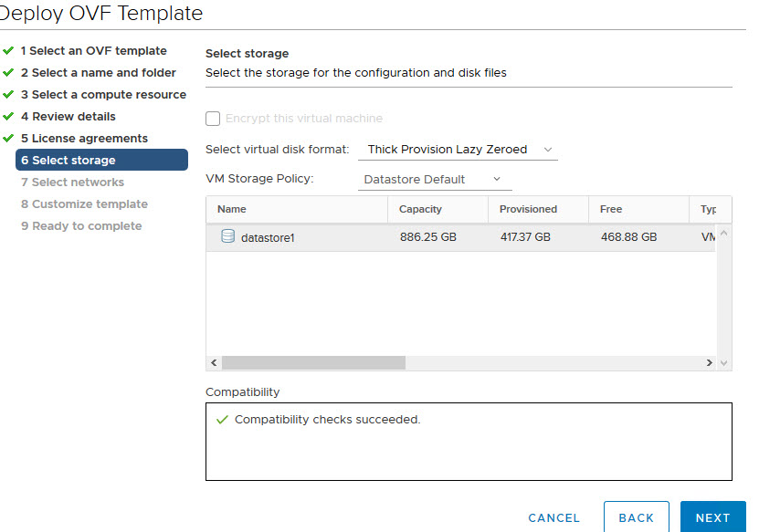Return to step 4 Review details
The image size is (759, 532).
click(68, 117)
